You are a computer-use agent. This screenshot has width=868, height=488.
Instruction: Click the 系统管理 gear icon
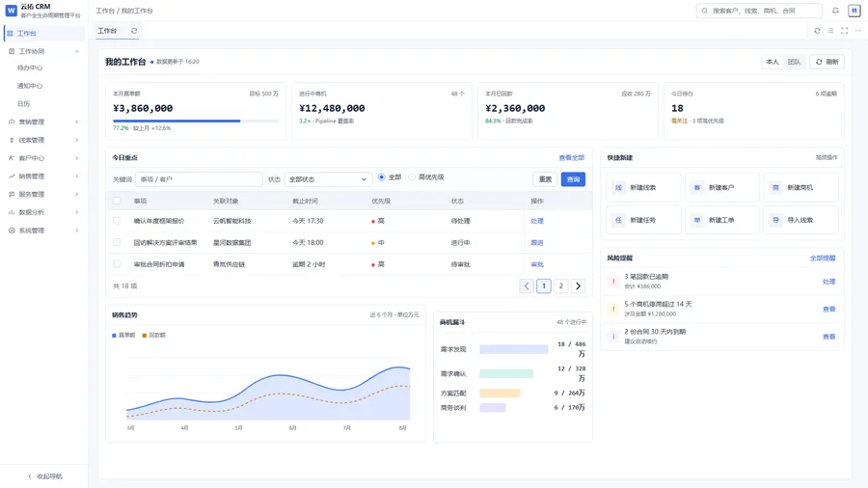(12, 230)
